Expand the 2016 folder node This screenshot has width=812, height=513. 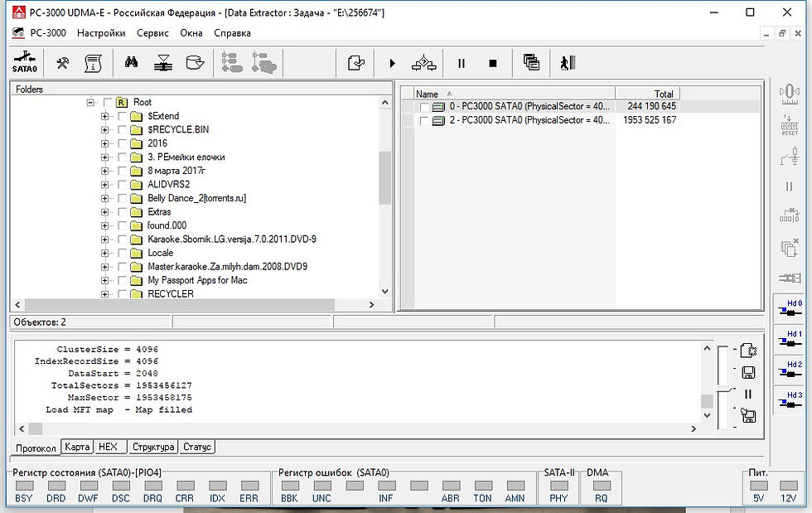105,143
